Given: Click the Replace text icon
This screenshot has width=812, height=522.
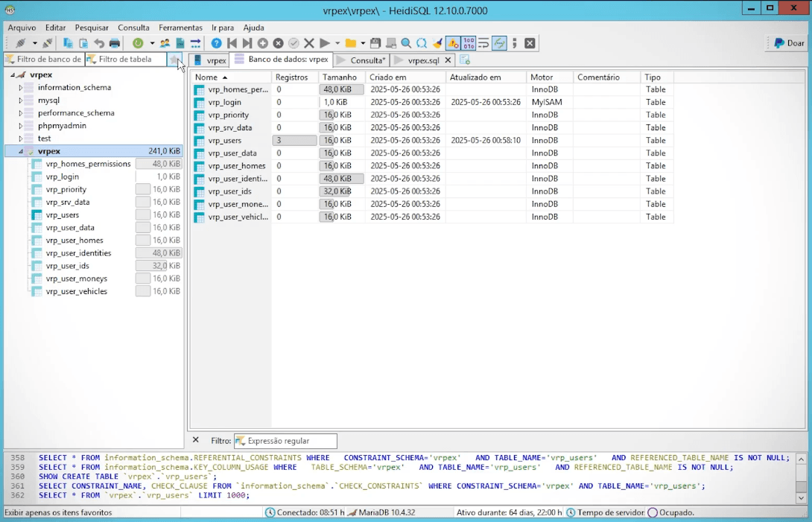Looking at the screenshot, I should 422,43.
